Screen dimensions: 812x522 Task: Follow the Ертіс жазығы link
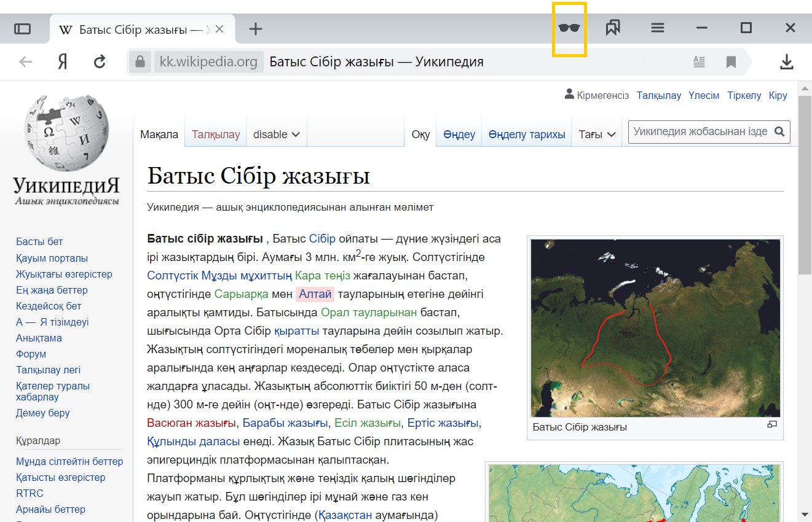(443, 423)
